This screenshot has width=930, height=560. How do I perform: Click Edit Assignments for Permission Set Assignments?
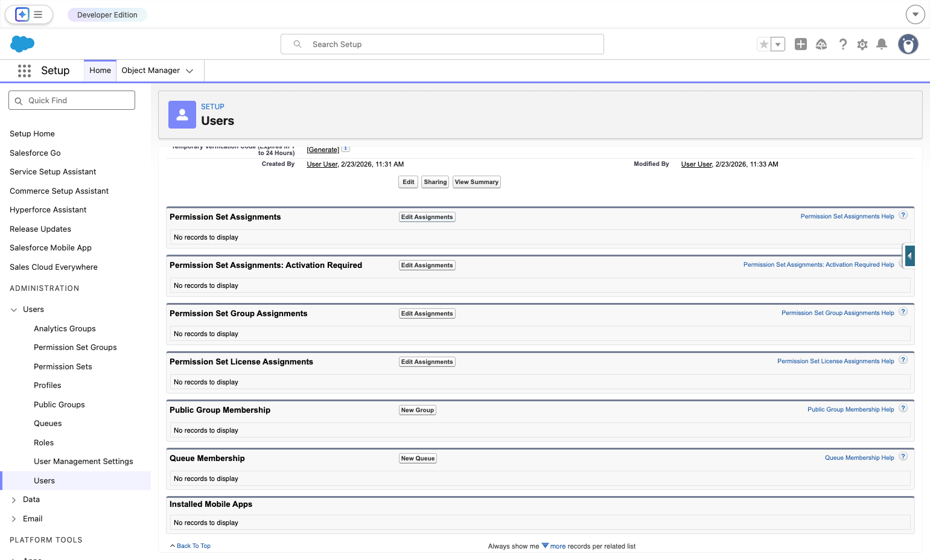(427, 217)
